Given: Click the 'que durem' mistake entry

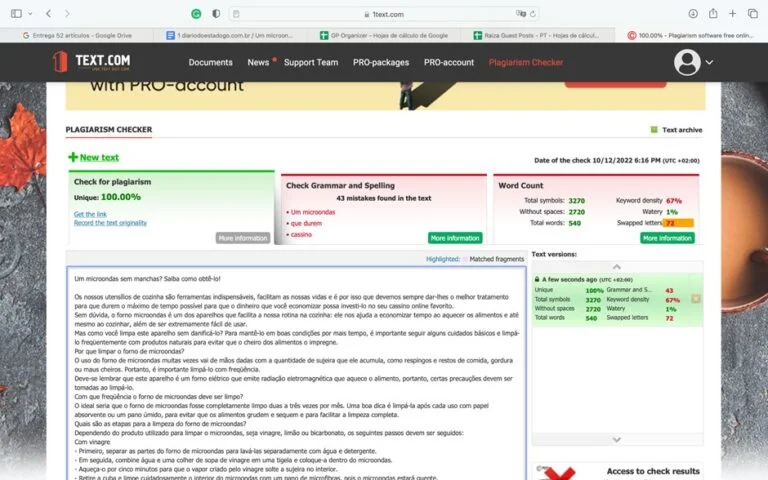Looking at the screenshot, I should click(306, 223).
